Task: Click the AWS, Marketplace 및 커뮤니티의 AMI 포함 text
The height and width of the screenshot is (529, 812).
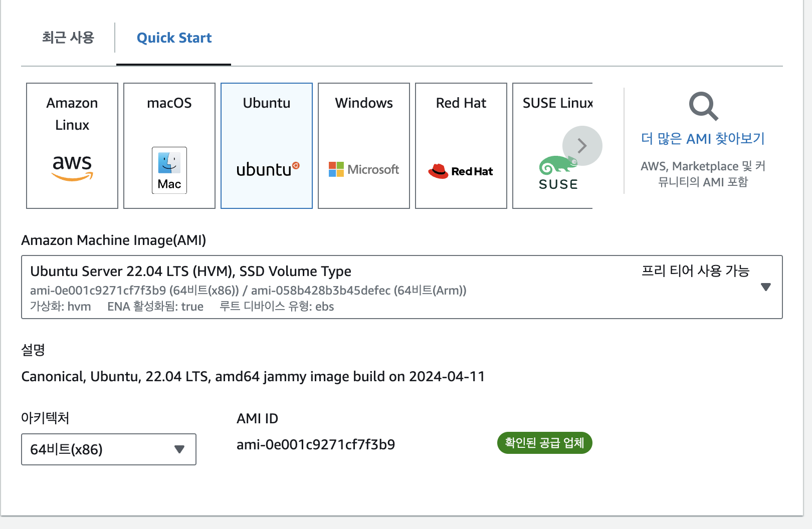Action: pos(703,174)
